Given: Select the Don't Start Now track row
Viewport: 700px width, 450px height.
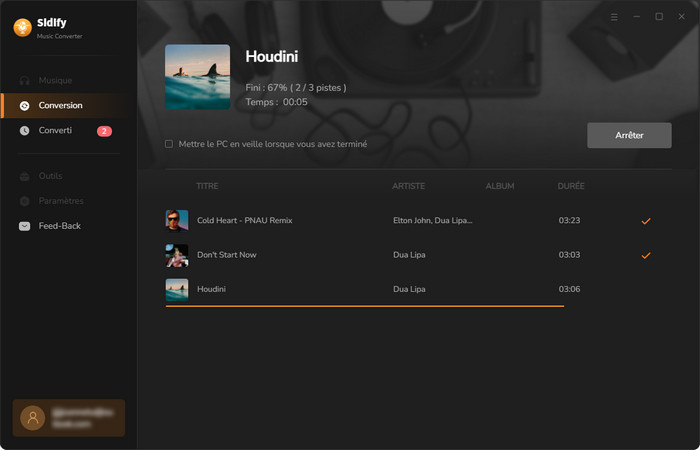Looking at the screenshot, I should pyautogui.click(x=418, y=255).
